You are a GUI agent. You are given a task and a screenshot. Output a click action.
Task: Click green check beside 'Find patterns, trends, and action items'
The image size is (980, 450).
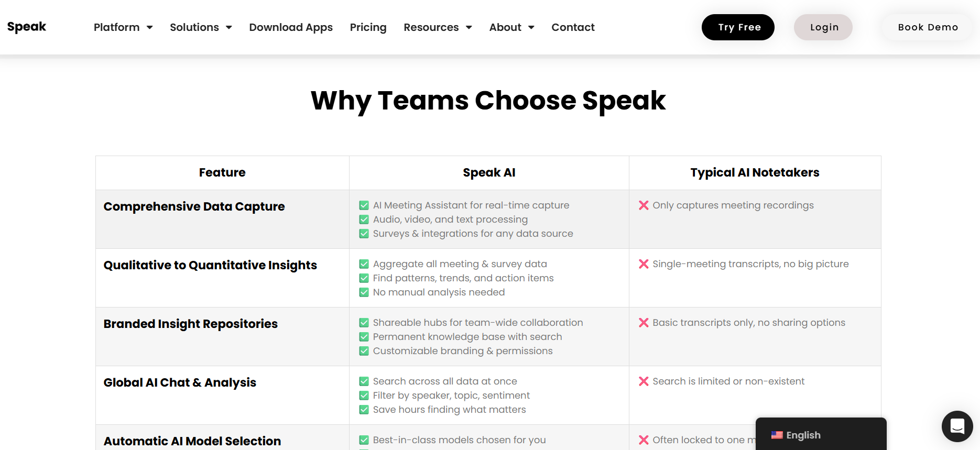click(364, 278)
